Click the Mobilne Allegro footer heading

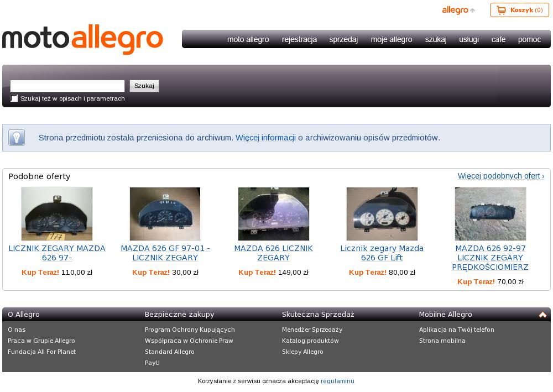tap(445, 314)
